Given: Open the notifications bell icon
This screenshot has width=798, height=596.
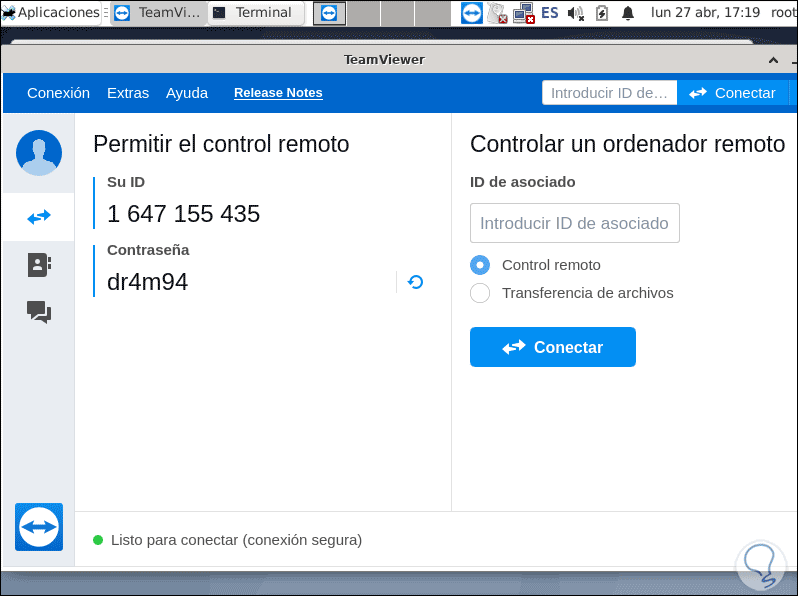Looking at the screenshot, I should click(x=628, y=13).
